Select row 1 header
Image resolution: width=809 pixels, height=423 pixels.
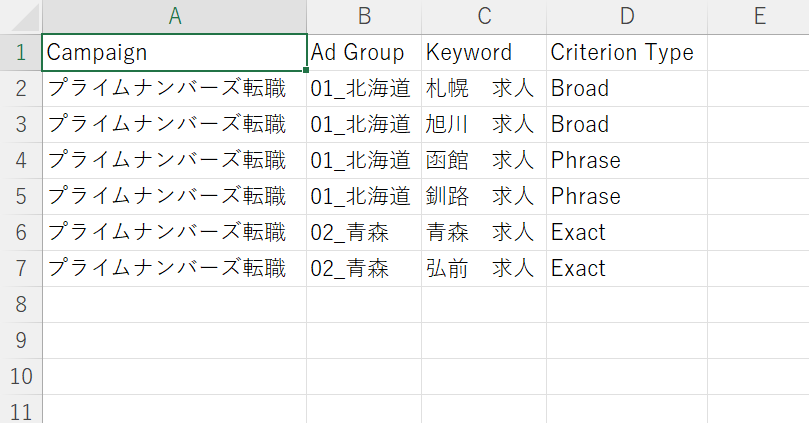[21, 53]
